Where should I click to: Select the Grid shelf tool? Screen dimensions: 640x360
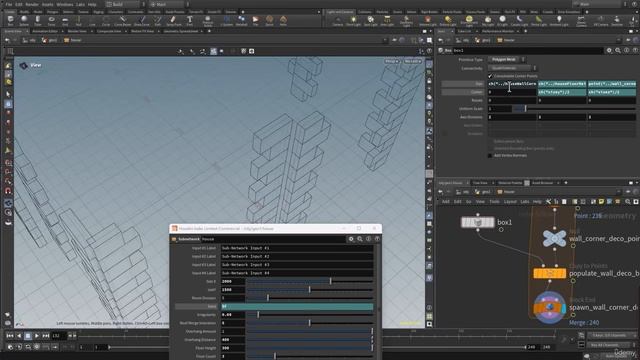pos(65,20)
